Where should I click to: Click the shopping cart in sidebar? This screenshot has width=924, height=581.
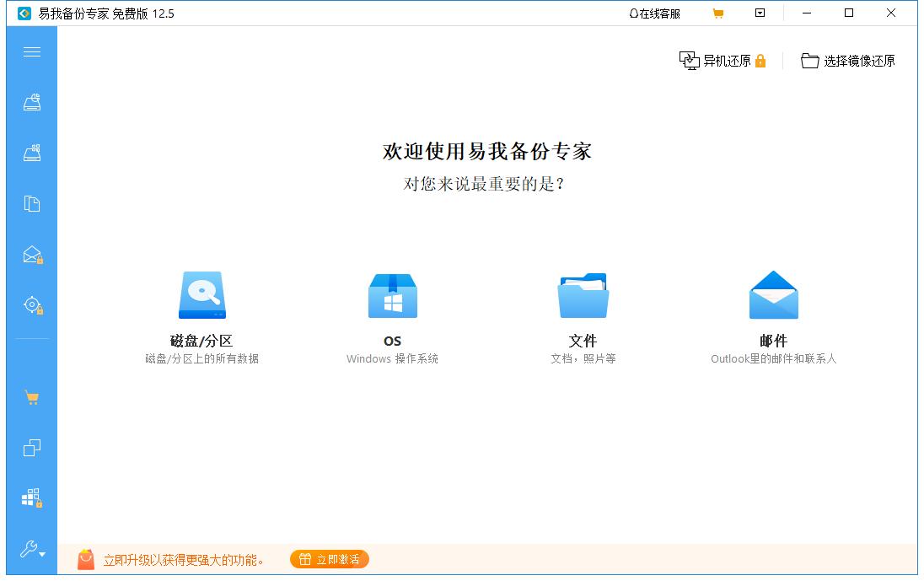pyautogui.click(x=32, y=397)
